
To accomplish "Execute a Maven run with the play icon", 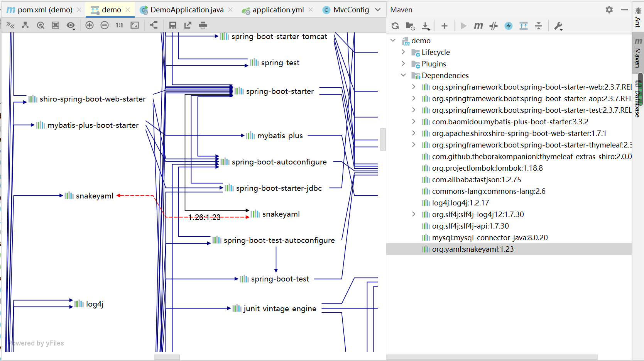I will (x=463, y=26).
